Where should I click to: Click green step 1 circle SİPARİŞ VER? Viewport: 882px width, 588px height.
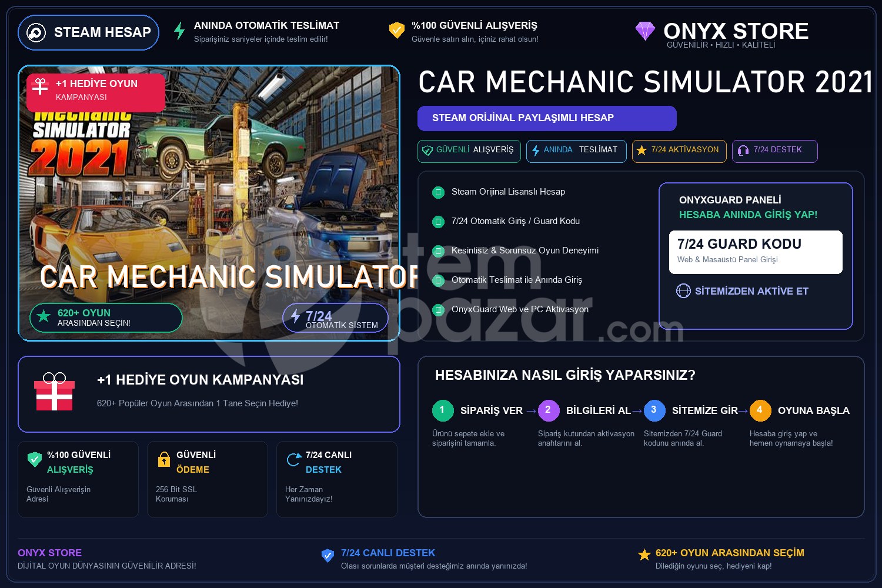pyautogui.click(x=443, y=410)
